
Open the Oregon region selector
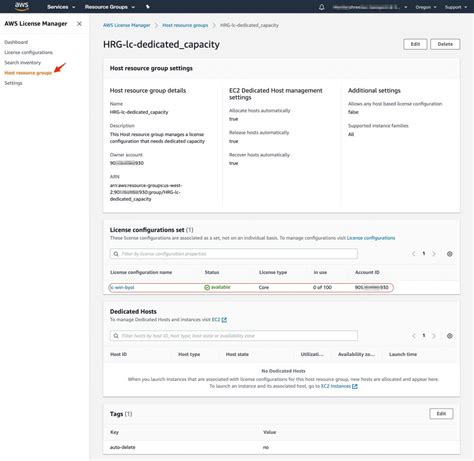coord(426,7)
